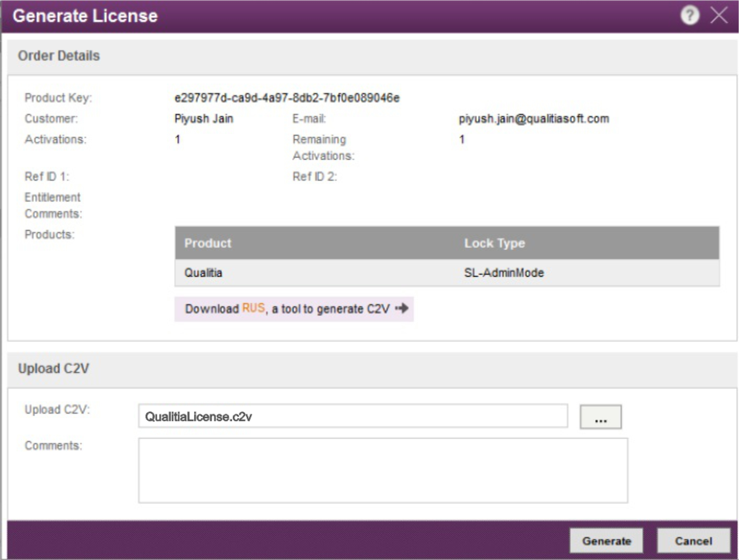
Task: Focus the Comments text area
Action: (383, 470)
